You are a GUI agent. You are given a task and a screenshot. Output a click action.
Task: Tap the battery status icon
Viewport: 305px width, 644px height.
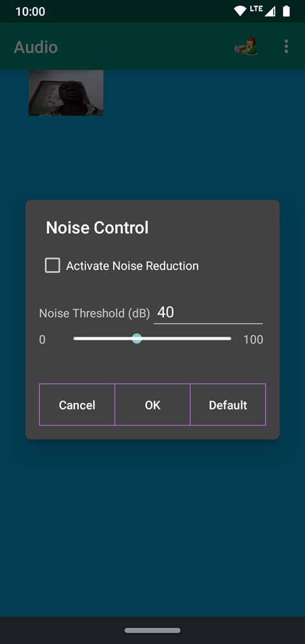286,11
